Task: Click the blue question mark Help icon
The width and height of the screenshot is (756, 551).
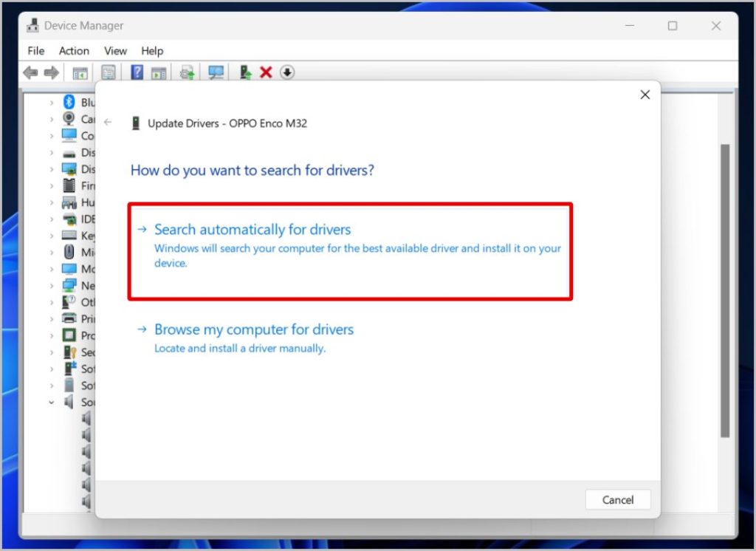Action: point(137,72)
